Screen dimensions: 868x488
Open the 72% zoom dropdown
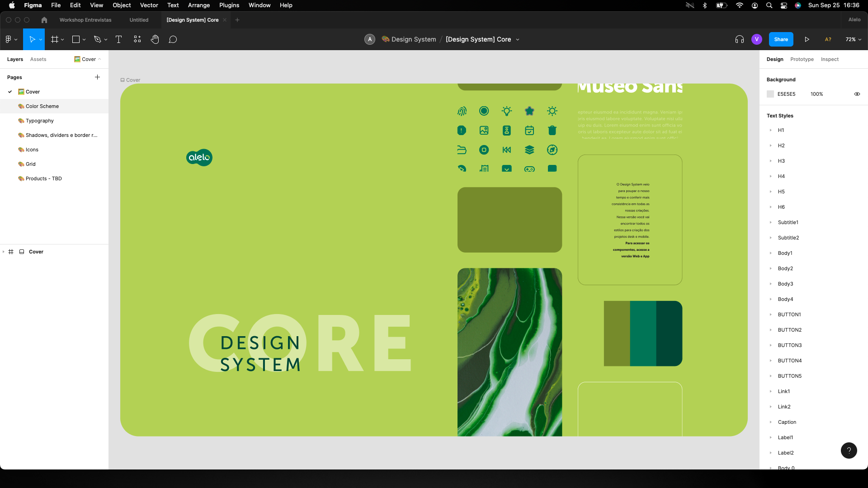click(x=853, y=39)
